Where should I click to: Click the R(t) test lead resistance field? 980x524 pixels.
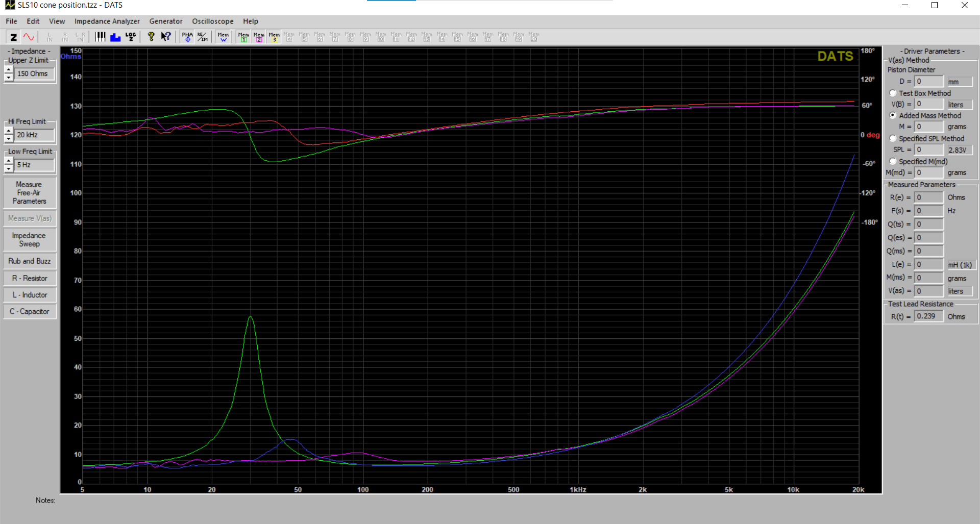928,316
